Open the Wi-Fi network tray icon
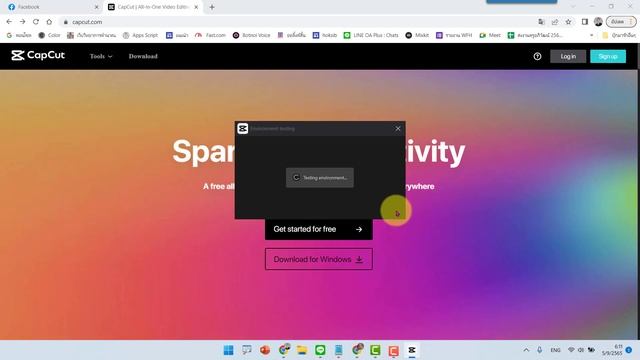Viewport: 640px width, 360px height. click(571, 350)
